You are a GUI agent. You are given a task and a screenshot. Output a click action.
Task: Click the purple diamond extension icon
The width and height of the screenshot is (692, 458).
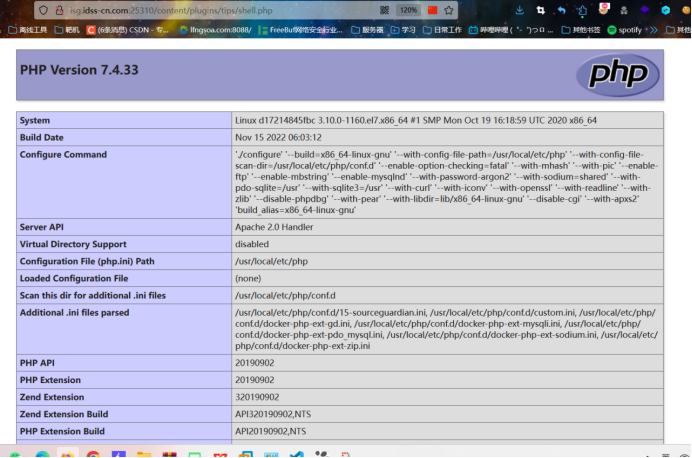645,10
